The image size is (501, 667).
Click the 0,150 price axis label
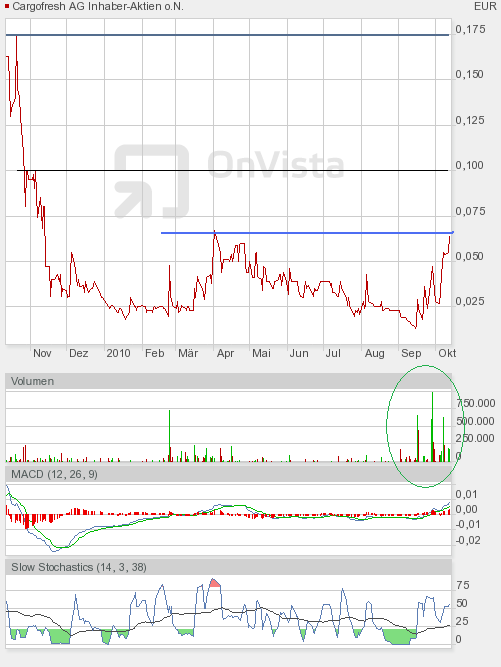(x=470, y=74)
